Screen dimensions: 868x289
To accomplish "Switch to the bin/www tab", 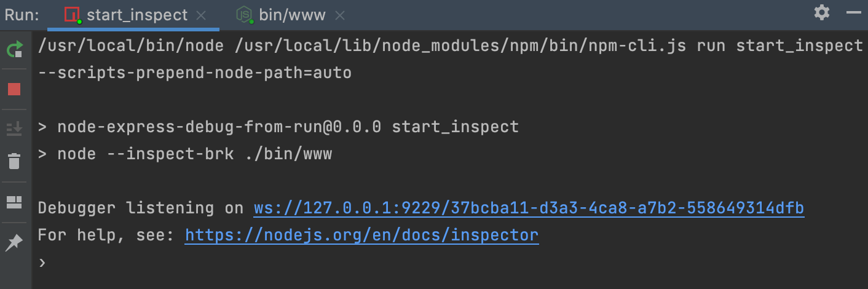I will pyautogui.click(x=292, y=15).
